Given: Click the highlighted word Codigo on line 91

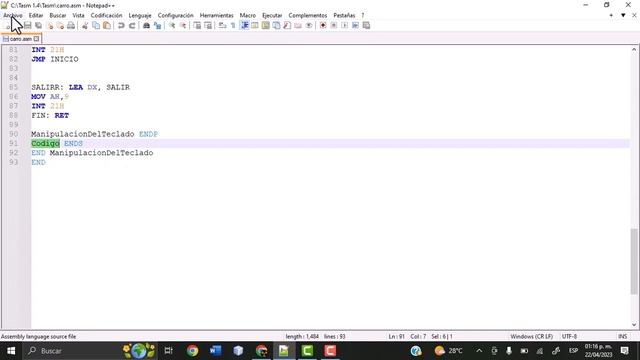Looking at the screenshot, I should pyautogui.click(x=45, y=143).
